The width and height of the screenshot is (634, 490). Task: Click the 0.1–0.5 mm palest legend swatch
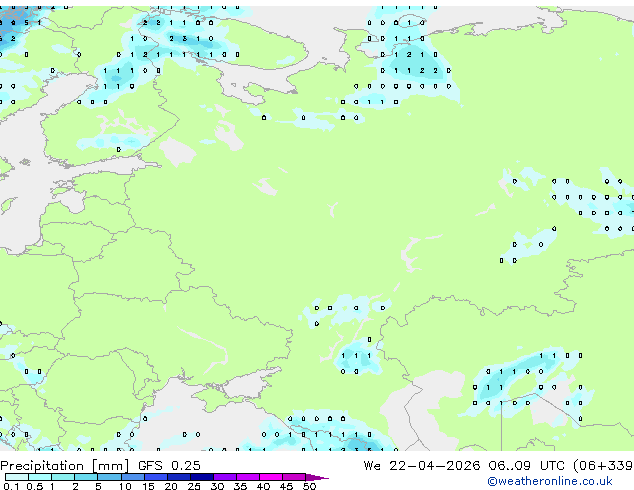17,477
